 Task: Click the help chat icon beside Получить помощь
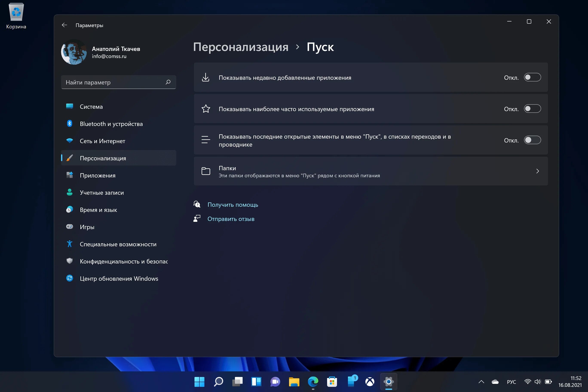[197, 205]
